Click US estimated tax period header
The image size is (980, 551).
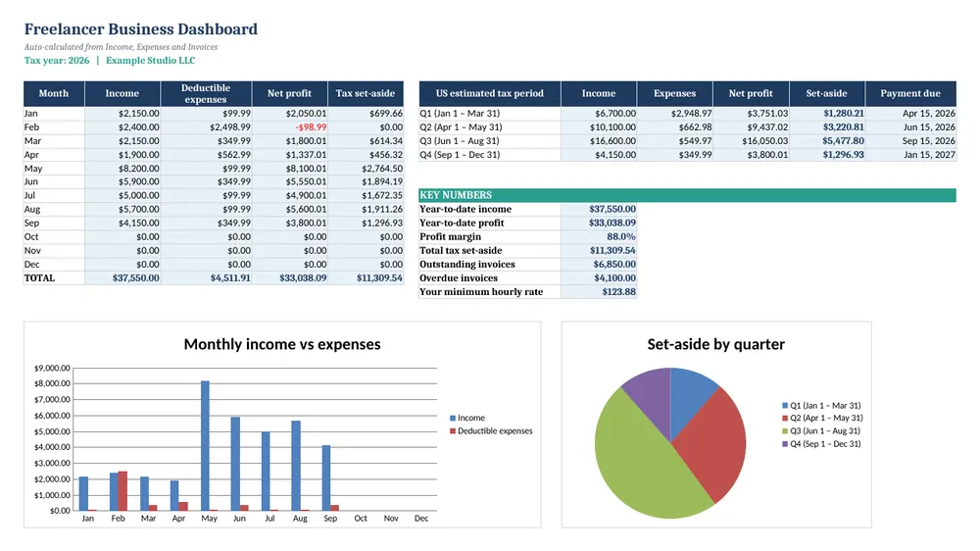489,93
